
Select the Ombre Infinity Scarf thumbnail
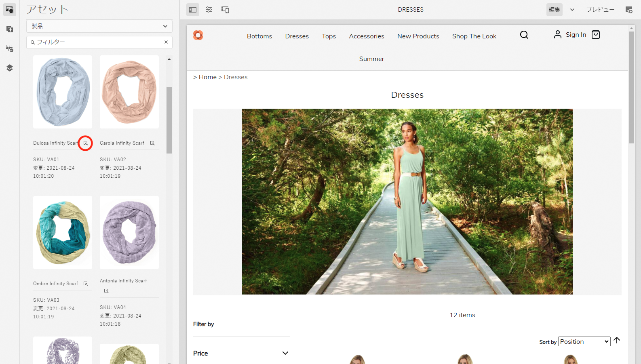coord(63,233)
